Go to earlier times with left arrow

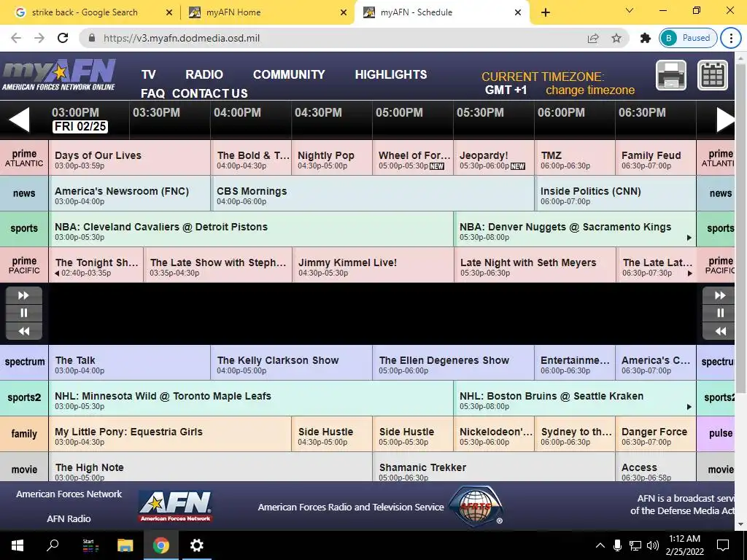click(x=20, y=119)
